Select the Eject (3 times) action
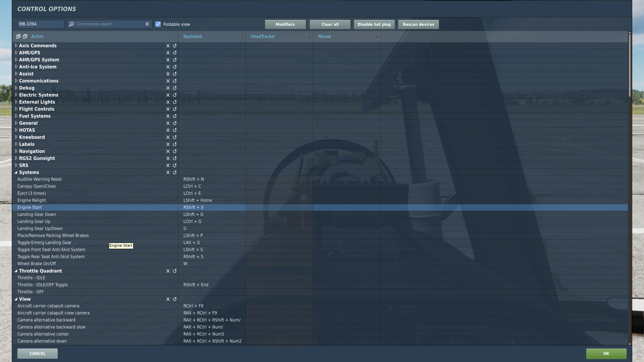Image resolution: width=644 pixels, height=362 pixels. coord(320,193)
